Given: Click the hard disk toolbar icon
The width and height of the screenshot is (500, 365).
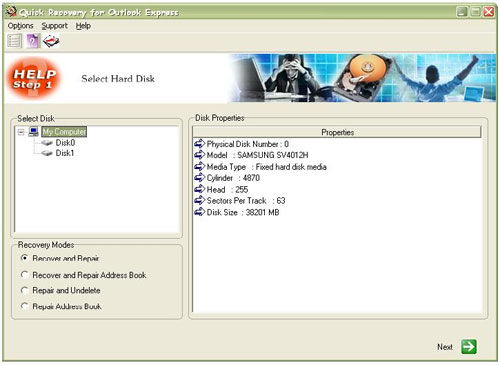Looking at the screenshot, I should (51, 41).
